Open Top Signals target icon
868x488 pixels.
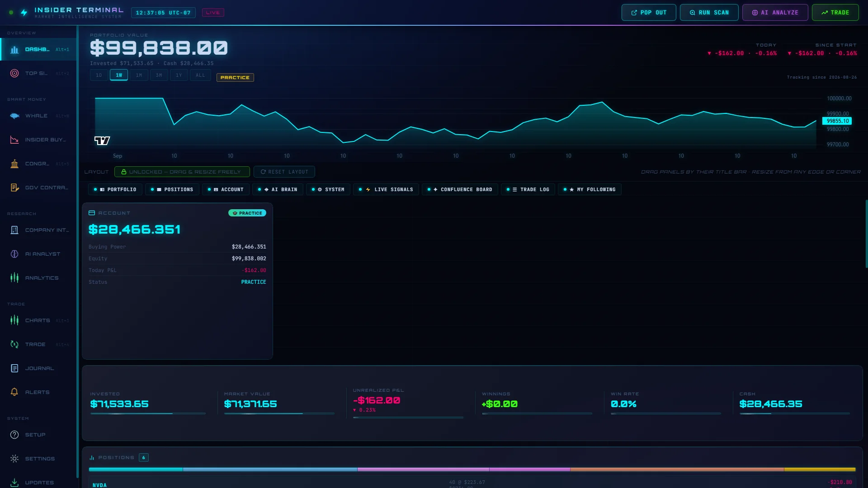point(14,73)
